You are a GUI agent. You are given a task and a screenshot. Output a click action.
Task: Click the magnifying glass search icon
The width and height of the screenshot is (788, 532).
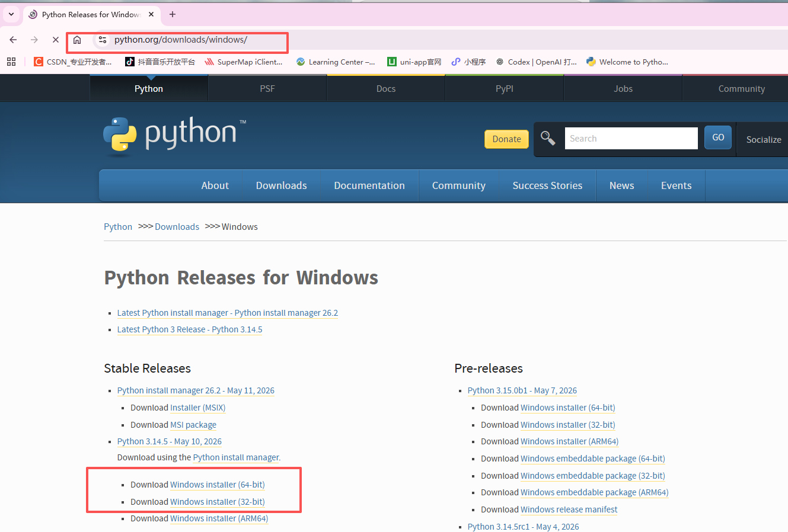(x=548, y=139)
